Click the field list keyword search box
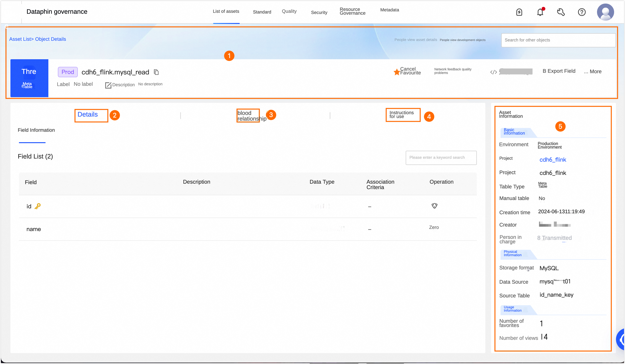The image size is (625, 364). coord(441,158)
